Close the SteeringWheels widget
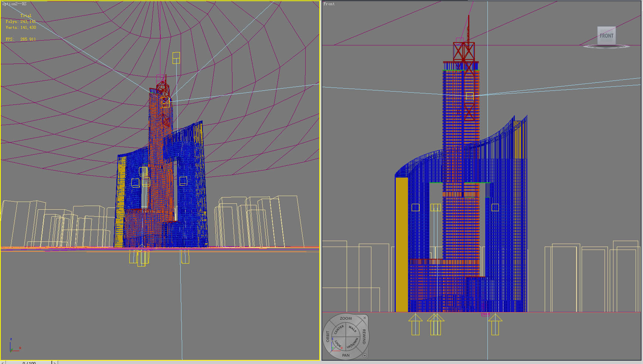Viewport: 643px width, 364px height. pos(365,318)
